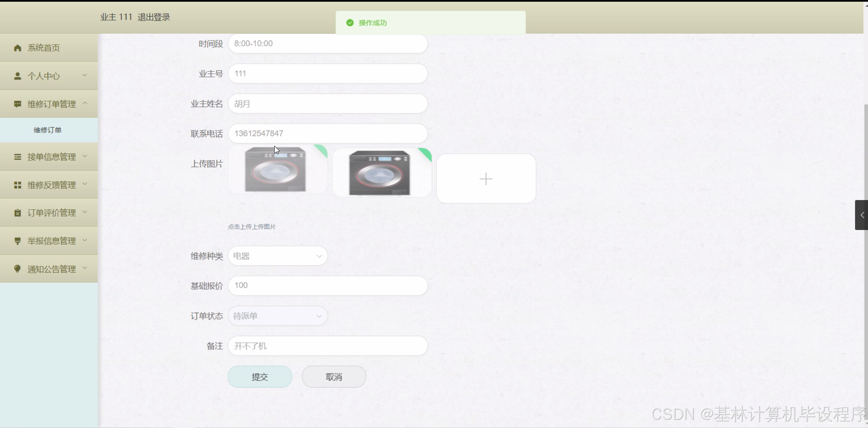
Task: Click the plus box to upload image
Action: pos(486,179)
